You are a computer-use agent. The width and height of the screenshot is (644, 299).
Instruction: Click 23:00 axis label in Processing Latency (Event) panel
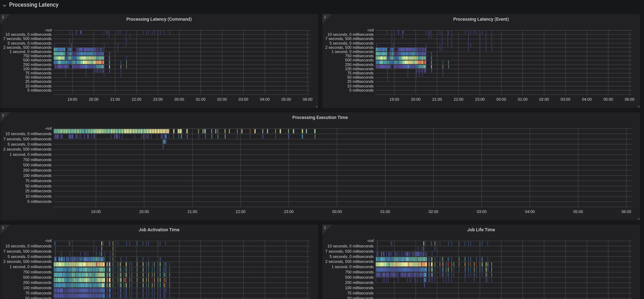coord(480,99)
